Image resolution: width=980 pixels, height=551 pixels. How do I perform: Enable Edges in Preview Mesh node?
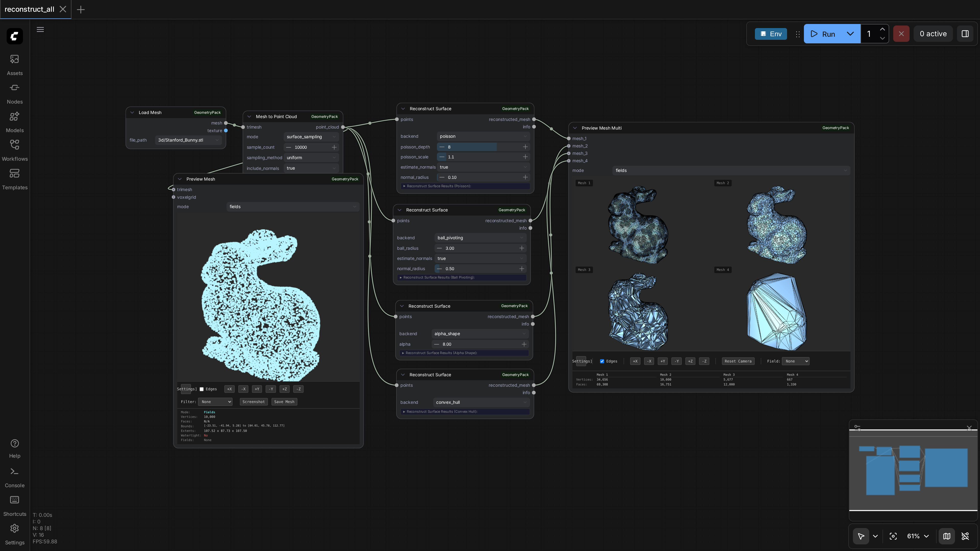point(202,389)
